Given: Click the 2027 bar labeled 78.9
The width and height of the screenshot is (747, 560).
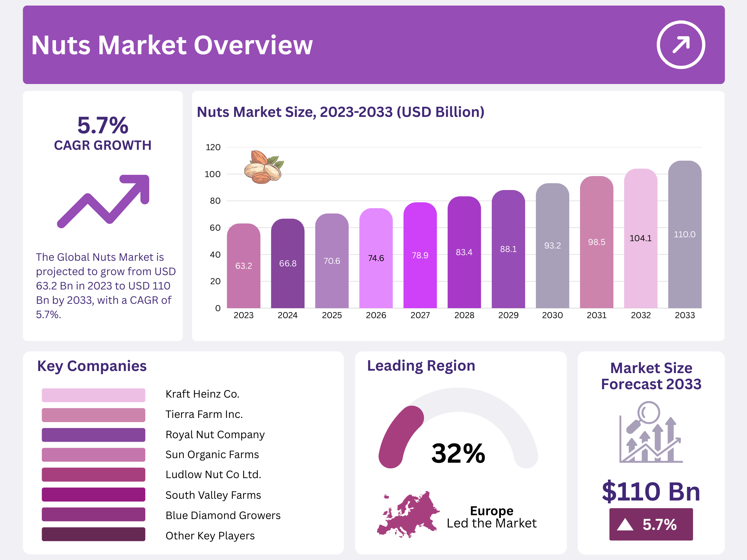Looking at the screenshot, I should pyautogui.click(x=420, y=255).
